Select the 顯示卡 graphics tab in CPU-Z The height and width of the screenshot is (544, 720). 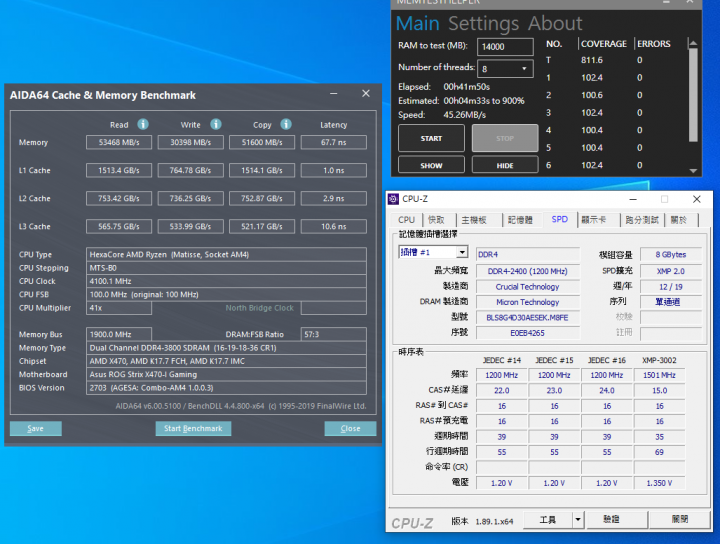[x=594, y=220]
